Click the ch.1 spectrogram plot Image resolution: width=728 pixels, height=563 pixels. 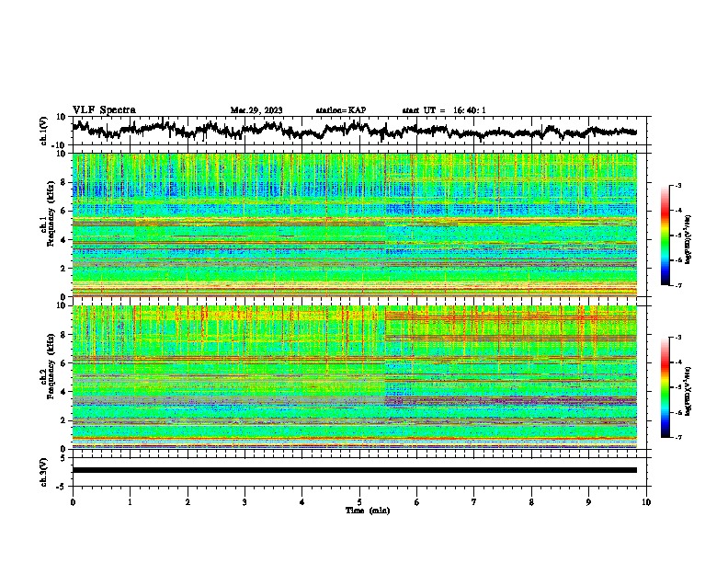355,224
